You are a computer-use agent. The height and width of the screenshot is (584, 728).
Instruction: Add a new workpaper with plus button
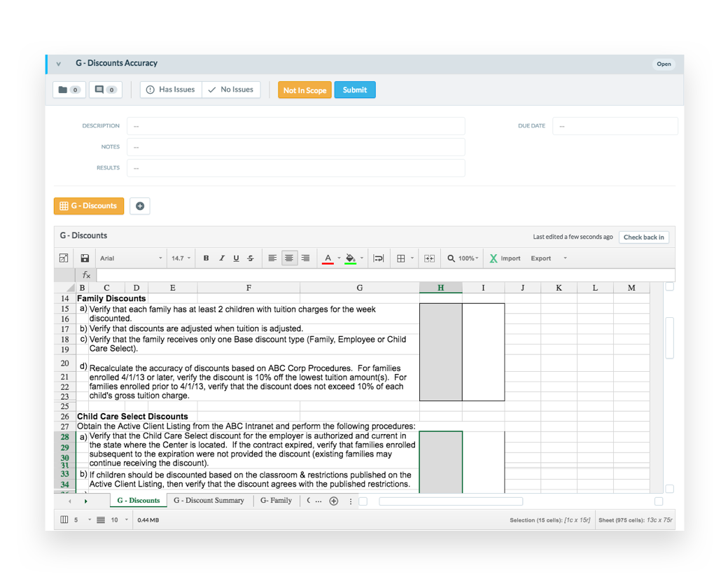coord(140,206)
